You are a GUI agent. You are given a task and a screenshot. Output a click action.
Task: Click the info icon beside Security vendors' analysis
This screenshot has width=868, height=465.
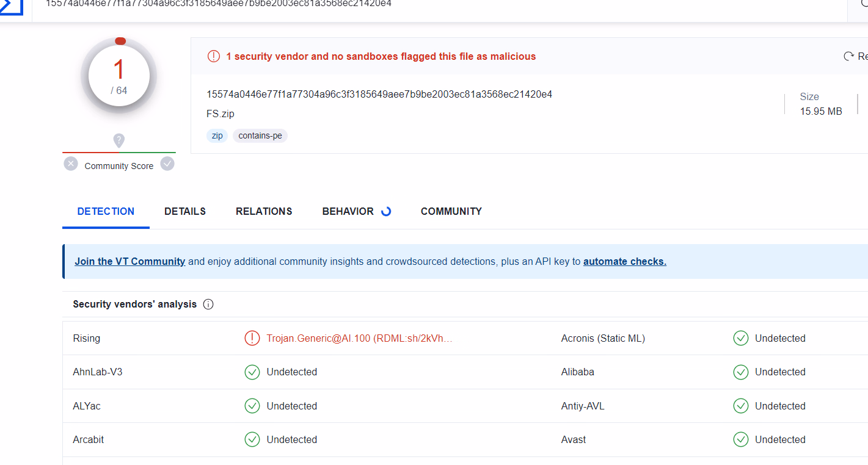click(x=208, y=304)
